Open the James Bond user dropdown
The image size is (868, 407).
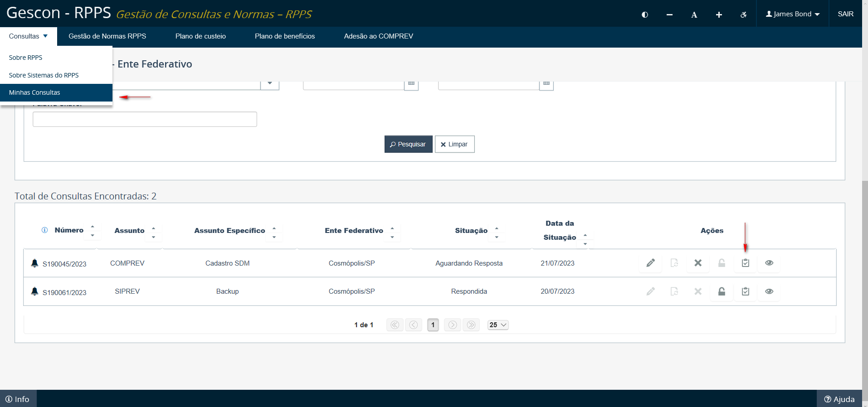click(x=792, y=14)
